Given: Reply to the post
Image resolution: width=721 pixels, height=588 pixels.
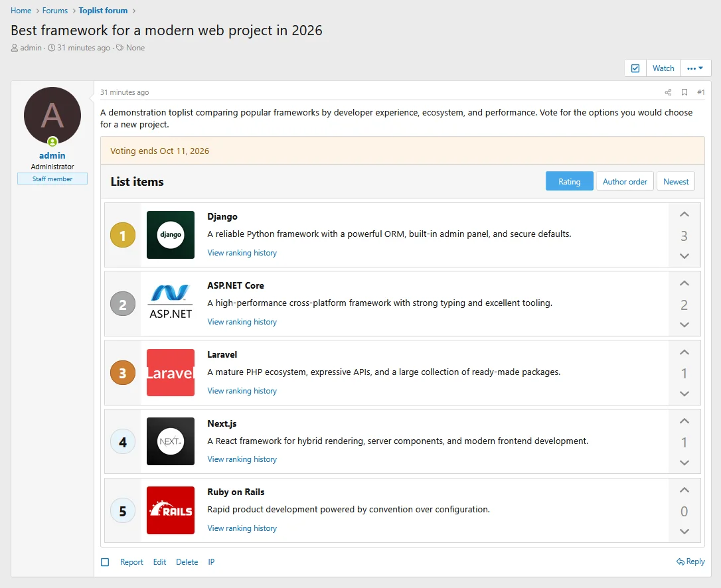Looking at the screenshot, I should (x=690, y=561).
